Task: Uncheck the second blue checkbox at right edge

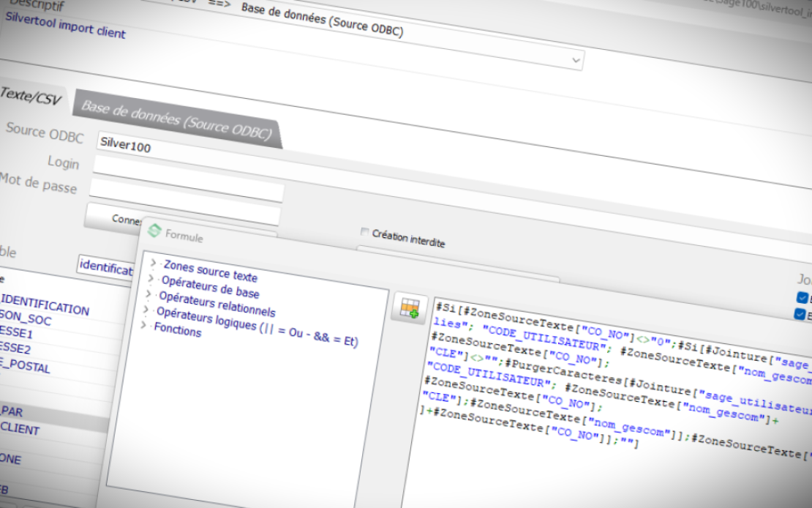Action: pyautogui.click(x=800, y=315)
